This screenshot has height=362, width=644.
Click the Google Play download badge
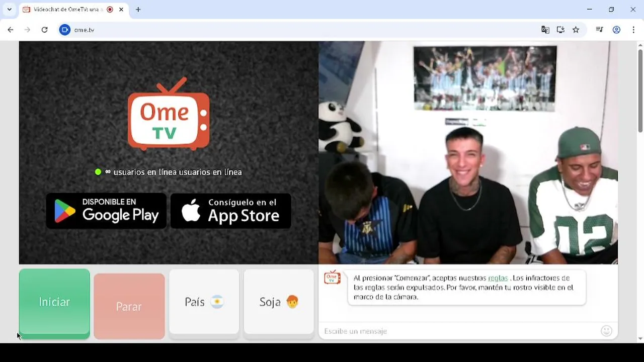point(106,211)
